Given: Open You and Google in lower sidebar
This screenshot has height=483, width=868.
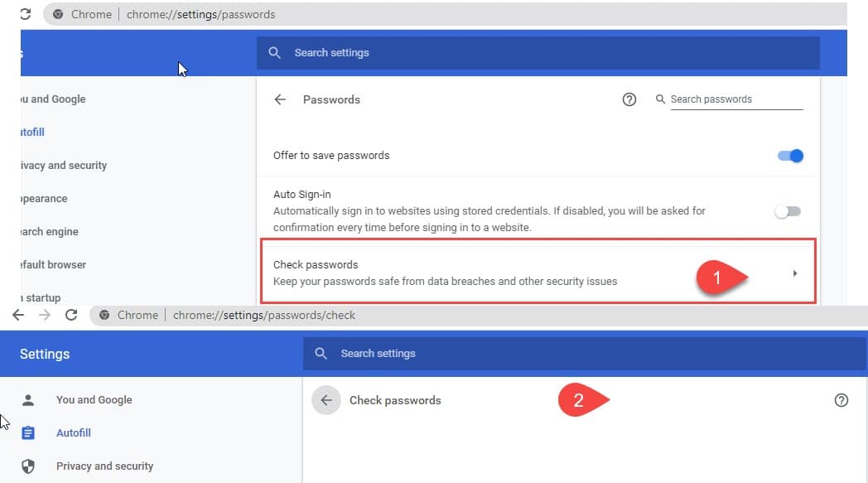Looking at the screenshot, I should (94, 399).
